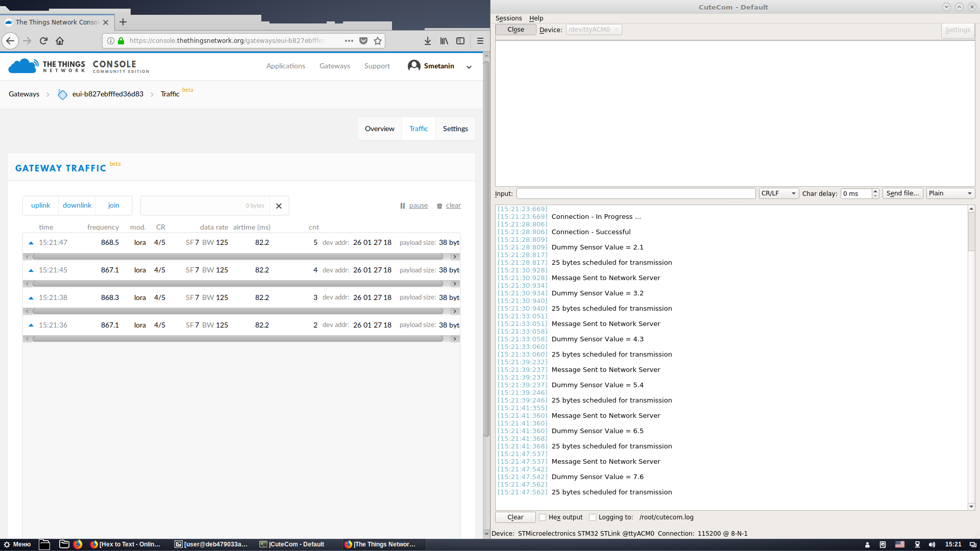This screenshot has width=980, height=551.
Task: Click Send file button
Action: [902, 193]
